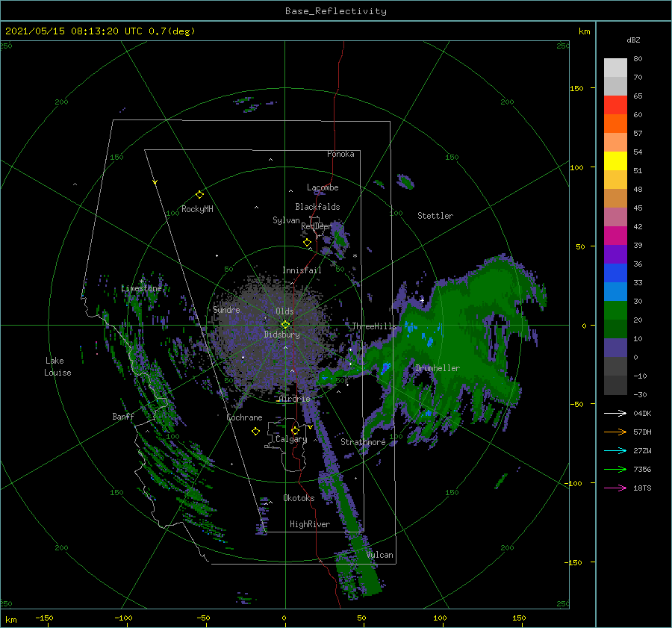The height and width of the screenshot is (628, 672).
Task: Pick the purple 36 dBZ color swatch
Action: tap(615, 254)
